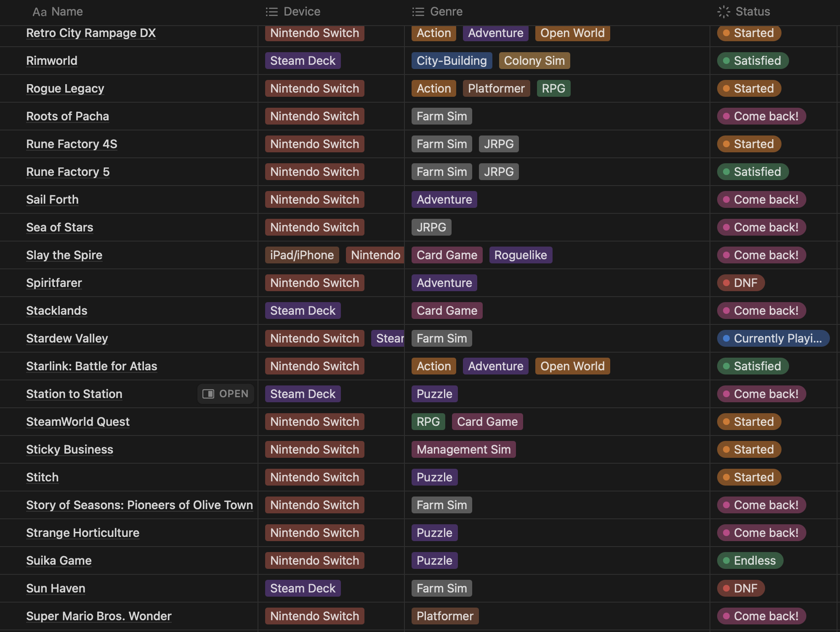Click the Management Sim genre tag
The image size is (840, 632).
(x=463, y=449)
